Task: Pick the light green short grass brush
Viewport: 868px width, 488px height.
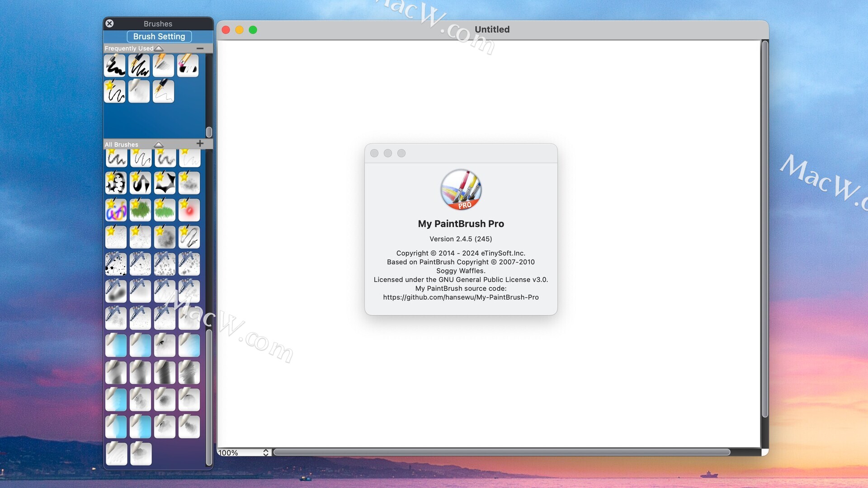Action: [165, 210]
